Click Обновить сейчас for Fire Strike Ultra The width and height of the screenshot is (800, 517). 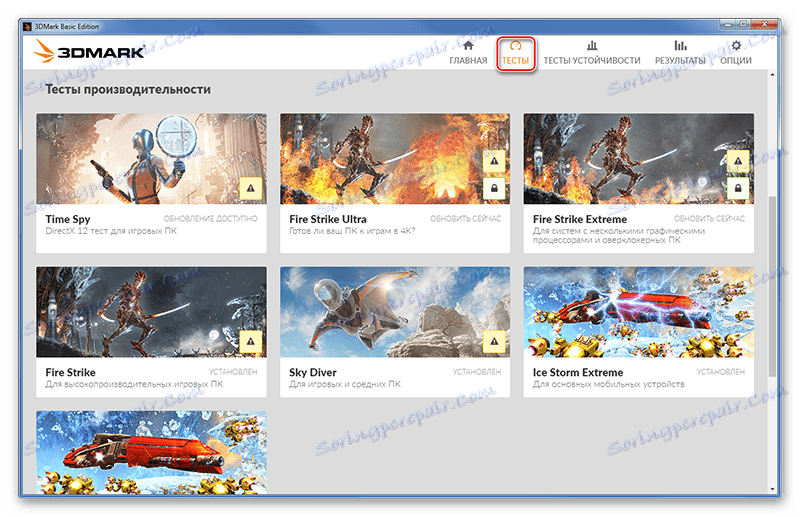coord(465,218)
